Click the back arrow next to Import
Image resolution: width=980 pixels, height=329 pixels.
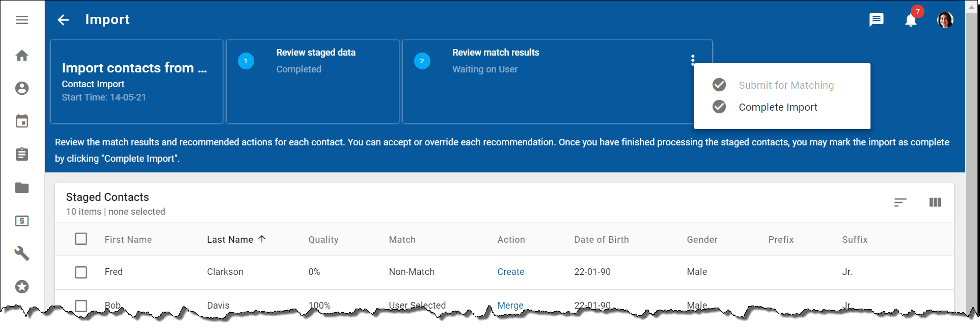[x=63, y=20]
